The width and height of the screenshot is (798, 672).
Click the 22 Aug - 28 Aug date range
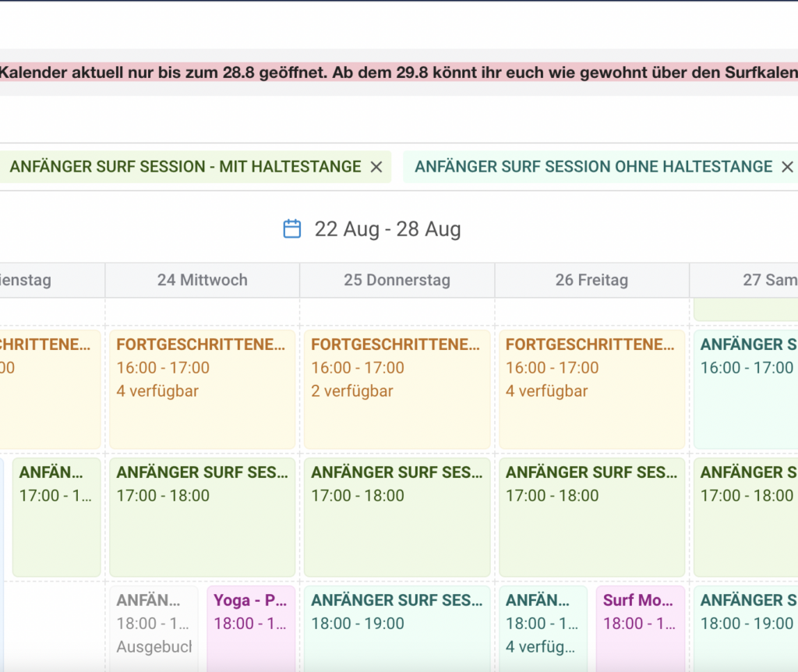387,229
